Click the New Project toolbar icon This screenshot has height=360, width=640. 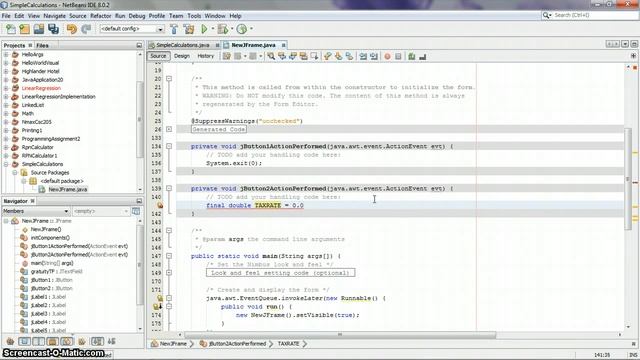(x=25, y=29)
